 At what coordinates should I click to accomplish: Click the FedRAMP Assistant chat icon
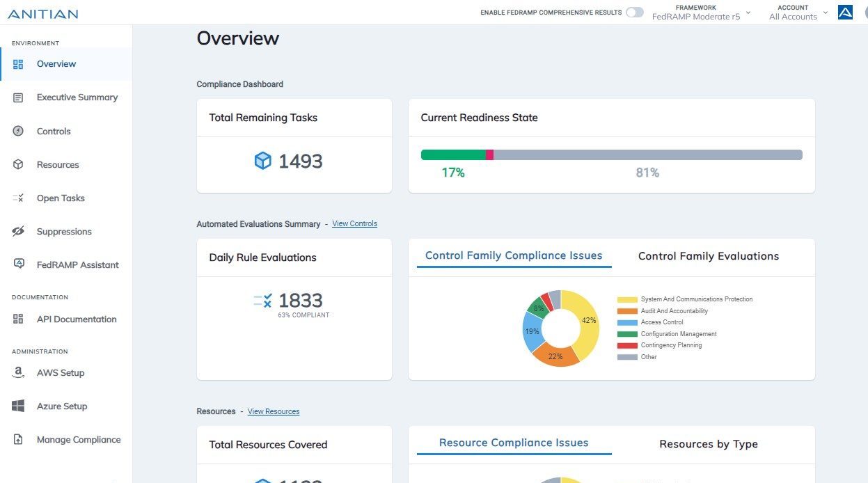[x=19, y=264]
